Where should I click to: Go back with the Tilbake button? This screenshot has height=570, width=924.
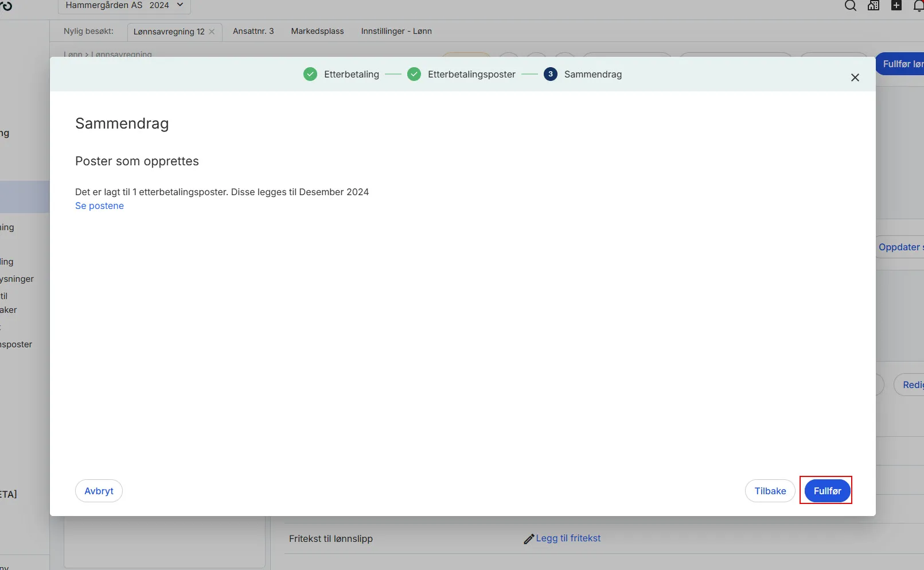pyautogui.click(x=770, y=491)
